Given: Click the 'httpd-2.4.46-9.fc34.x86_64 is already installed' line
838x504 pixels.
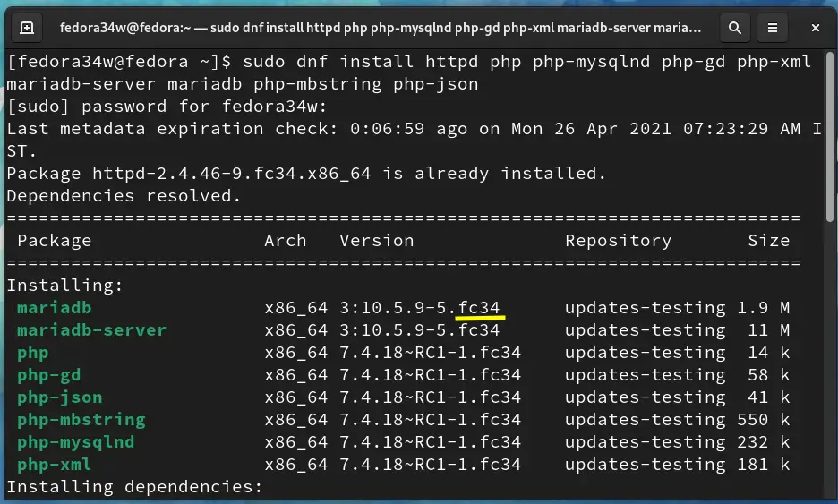Looking at the screenshot, I should 306,174.
